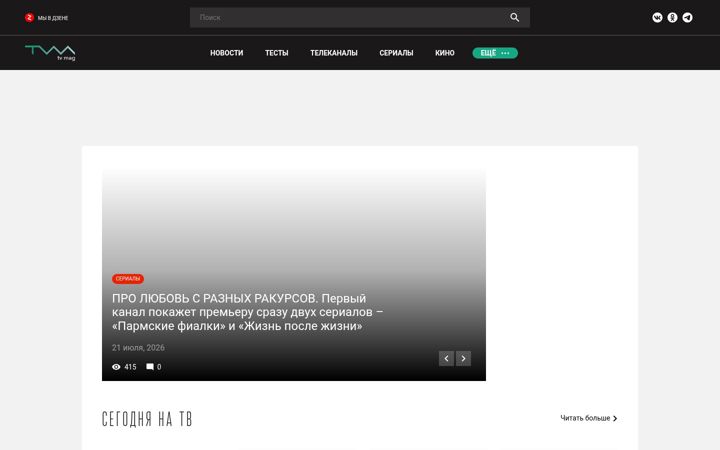Open the Odnoklassniki social icon
The height and width of the screenshot is (450, 720).
pos(672,17)
